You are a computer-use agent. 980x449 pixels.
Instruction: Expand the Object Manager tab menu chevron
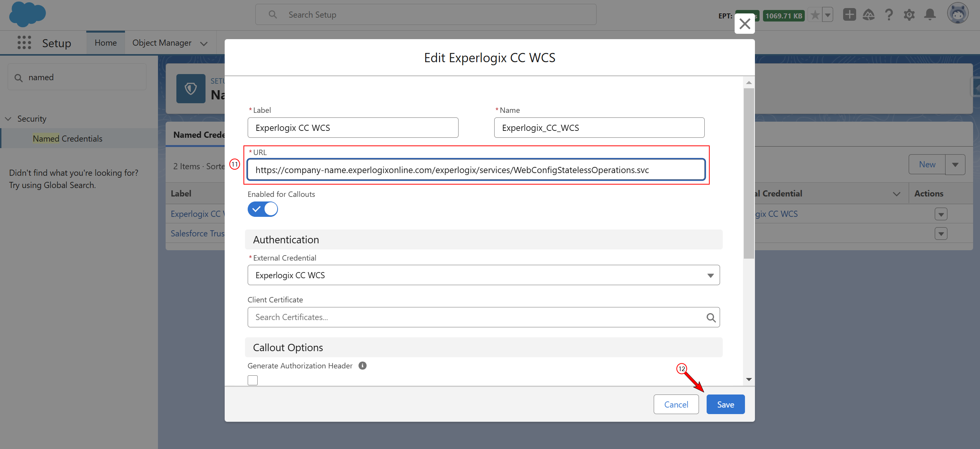[x=204, y=43]
